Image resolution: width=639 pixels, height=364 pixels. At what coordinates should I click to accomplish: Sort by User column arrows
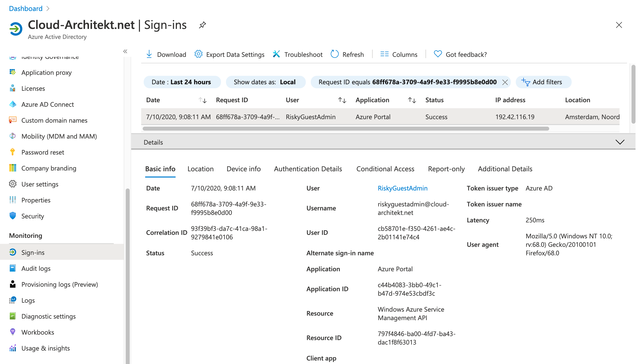tap(342, 100)
